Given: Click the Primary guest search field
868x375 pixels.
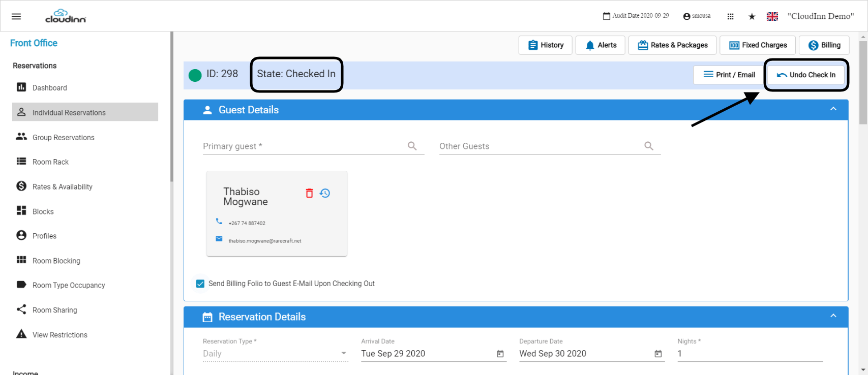Looking at the screenshot, I should [x=313, y=146].
